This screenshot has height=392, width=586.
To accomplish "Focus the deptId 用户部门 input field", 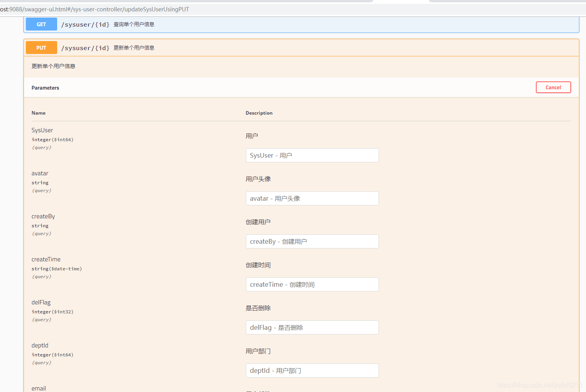I will point(312,370).
